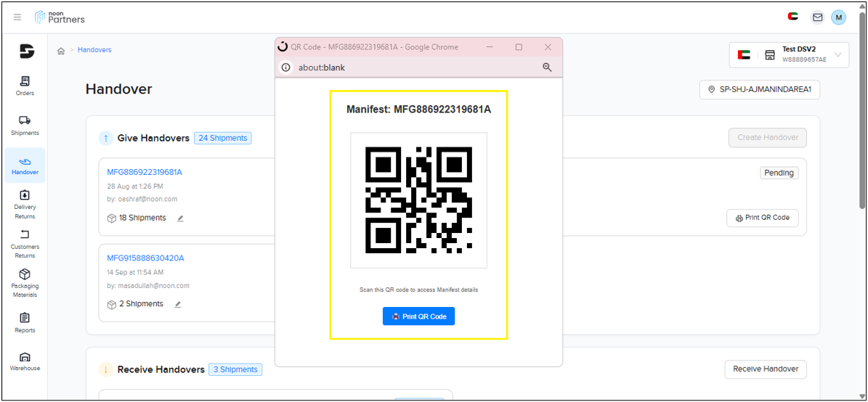Image resolution: width=868 pixels, height=402 pixels.
Task: Click the SP-SHJ-AJMANINDAREA1 location button
Action: 760,90
